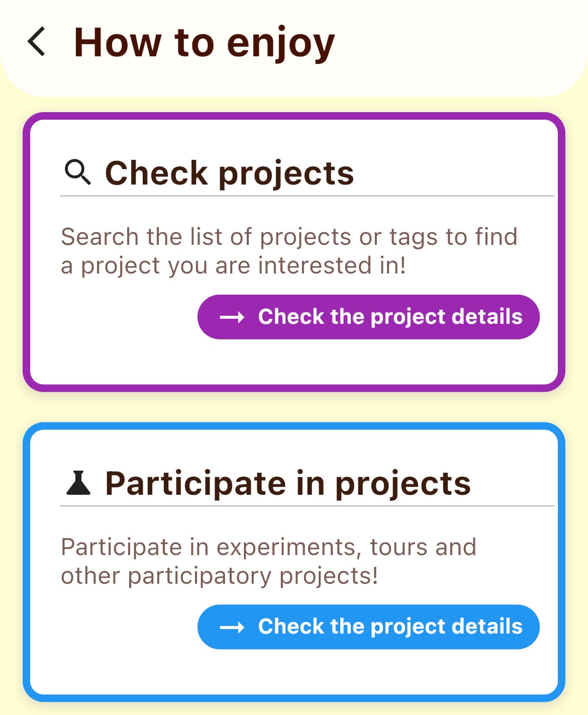Tap the blue-bordered card's empty bottom area
This screenshot has width=588, height=715.
(294, 672)
